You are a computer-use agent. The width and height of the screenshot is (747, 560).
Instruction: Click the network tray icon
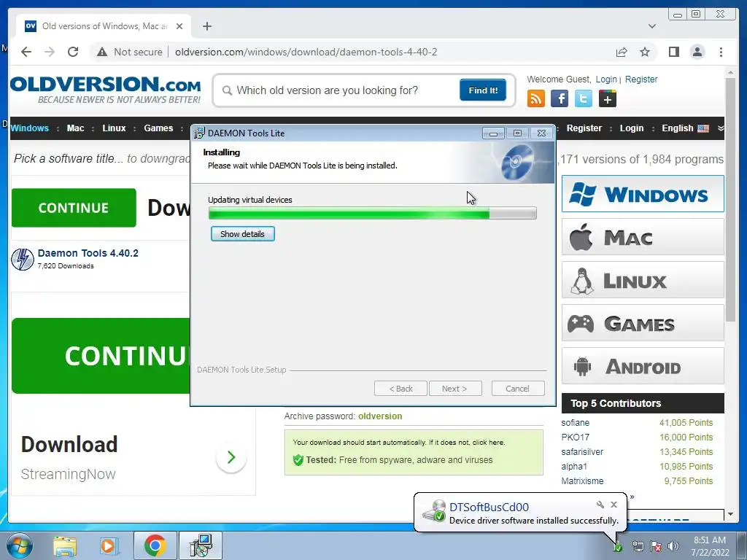[638, 546]
